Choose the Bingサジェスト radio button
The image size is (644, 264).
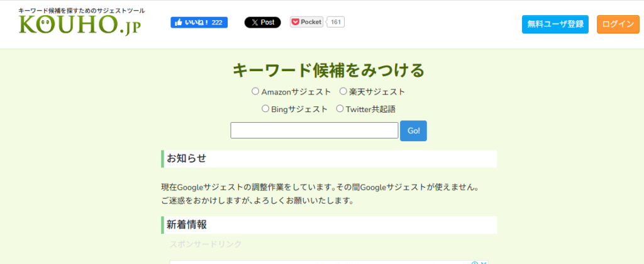click(265, 109)
